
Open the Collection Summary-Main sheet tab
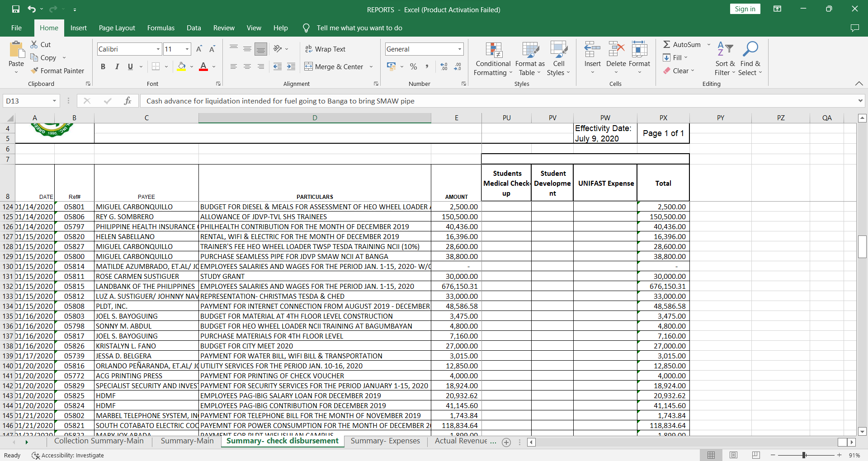[99, 441]
